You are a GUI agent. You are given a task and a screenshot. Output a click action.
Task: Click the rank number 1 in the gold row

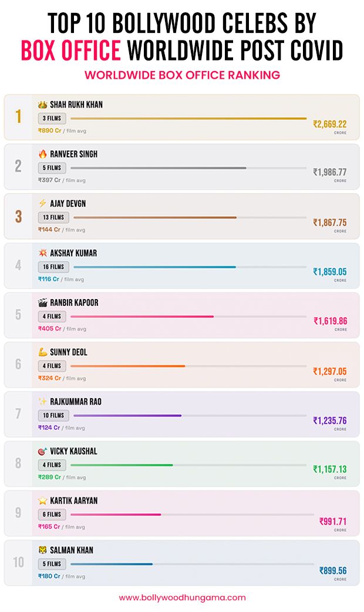(x=18, y=117)
